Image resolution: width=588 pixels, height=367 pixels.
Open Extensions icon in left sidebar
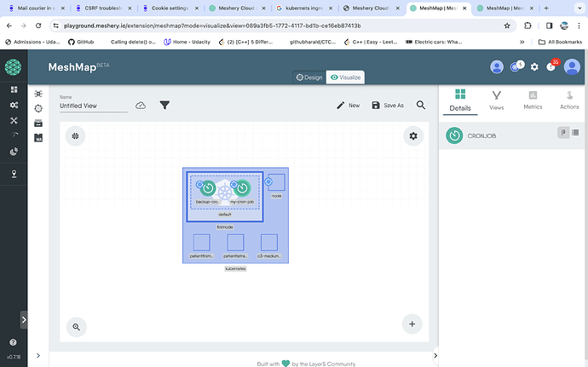pos(14,152)
